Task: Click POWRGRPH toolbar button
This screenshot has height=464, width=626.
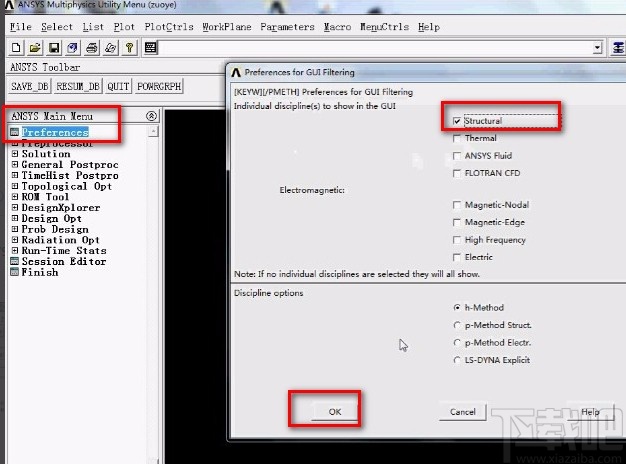Action: pyautogui.click(x=159, y=86)
